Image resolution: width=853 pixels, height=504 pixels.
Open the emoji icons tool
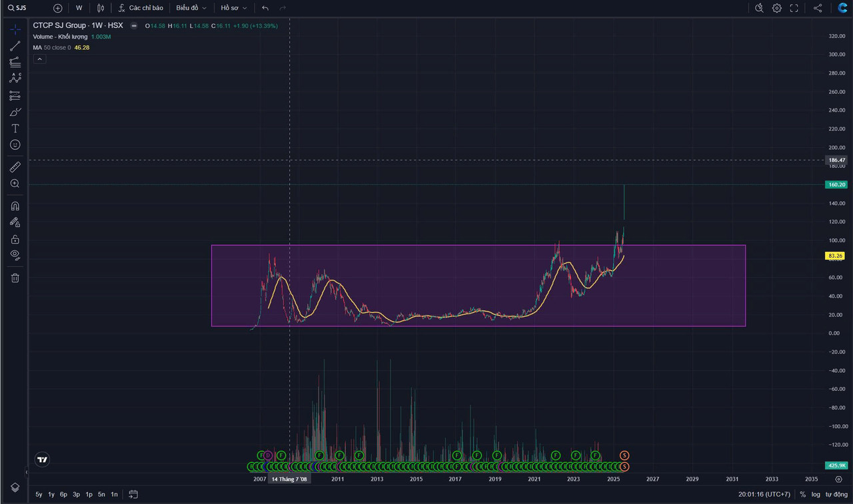click(15, 144)
